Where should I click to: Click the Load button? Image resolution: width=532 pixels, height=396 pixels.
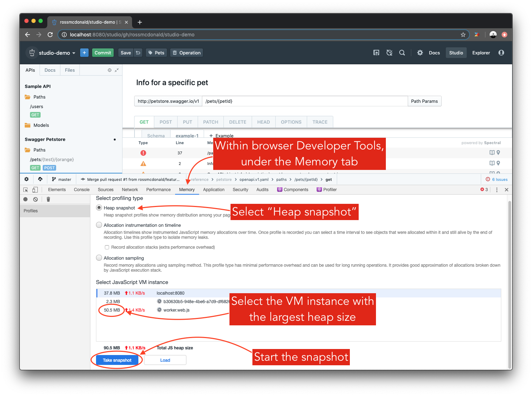tap(165, 360)
